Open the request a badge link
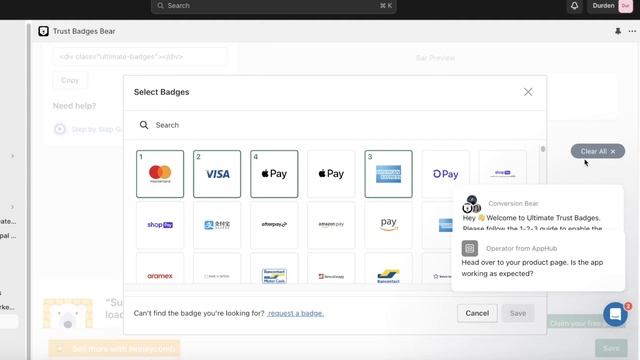This screenshot has height=360, width=640. (296, 313)
